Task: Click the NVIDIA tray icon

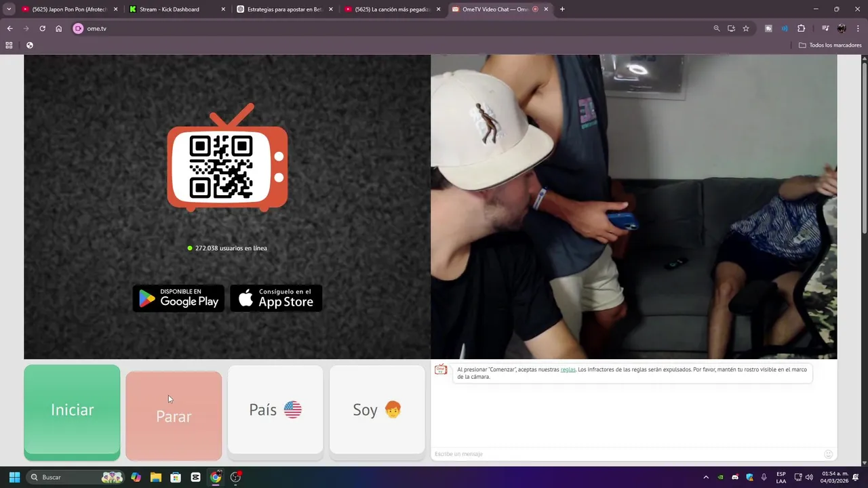Action: [721, 477]
